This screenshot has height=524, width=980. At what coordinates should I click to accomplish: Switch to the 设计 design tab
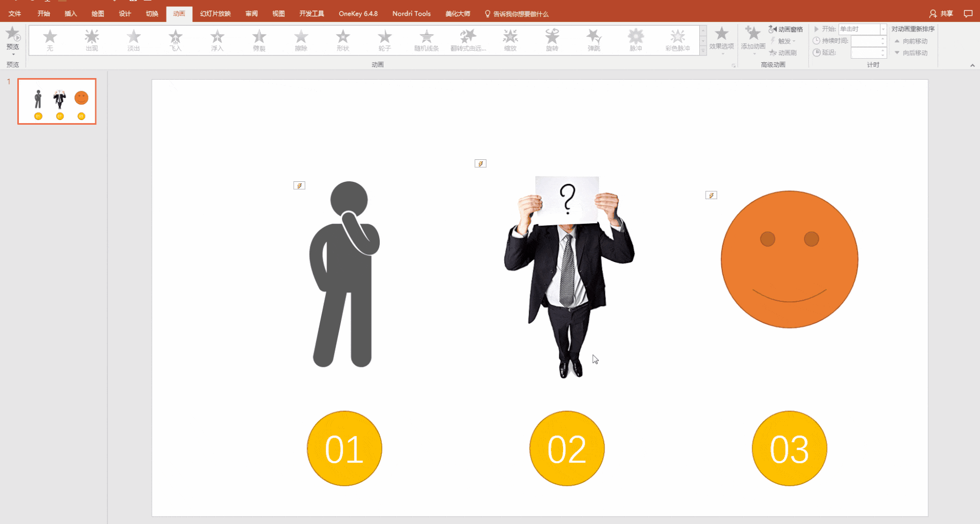coord(125,14)
